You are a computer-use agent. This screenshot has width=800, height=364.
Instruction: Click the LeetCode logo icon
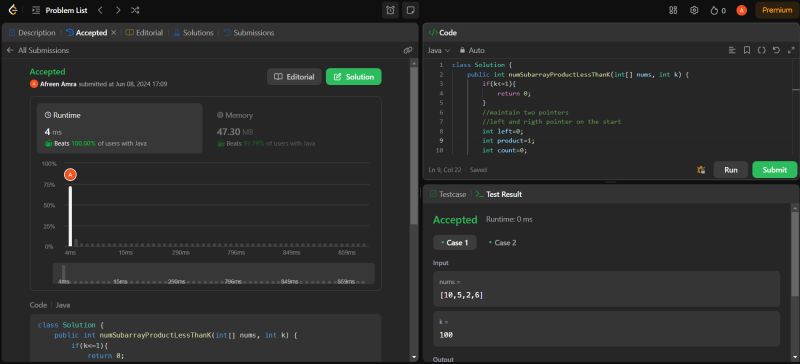(x=13, y=10)
